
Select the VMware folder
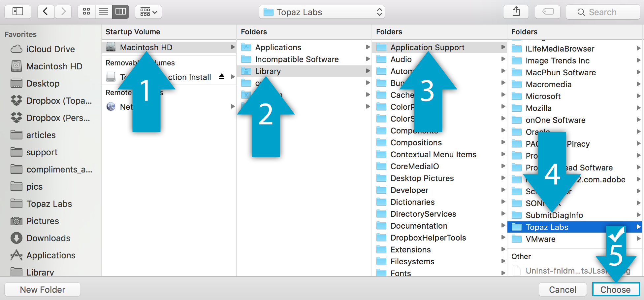coord(575,239)
